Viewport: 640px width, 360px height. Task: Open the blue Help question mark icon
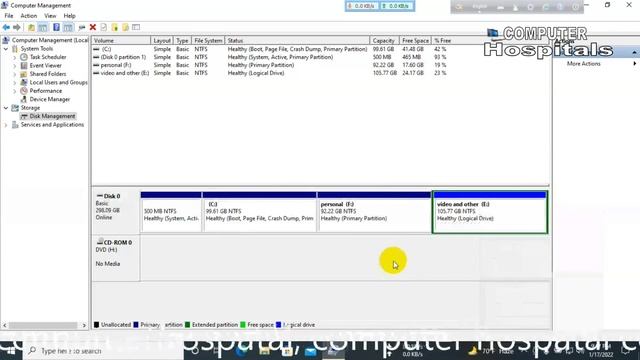tap(56, 27)
